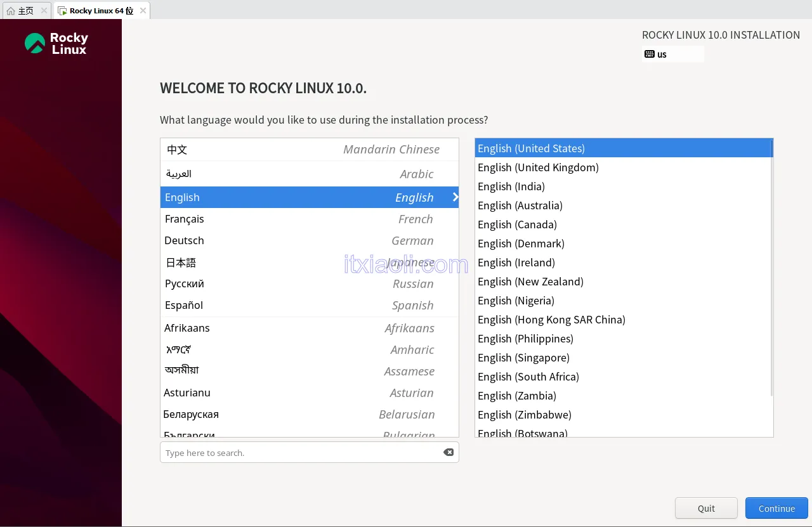Click the VM icon on the Rocky Linux tab
This screenshot has width=812, height=527.
tap(62, 11)
